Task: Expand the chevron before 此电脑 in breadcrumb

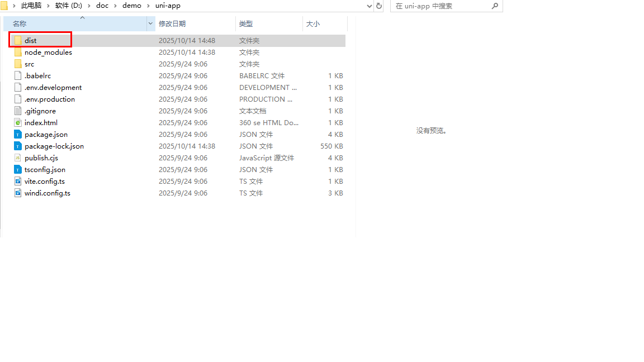Action: click(x=14, y=6)
